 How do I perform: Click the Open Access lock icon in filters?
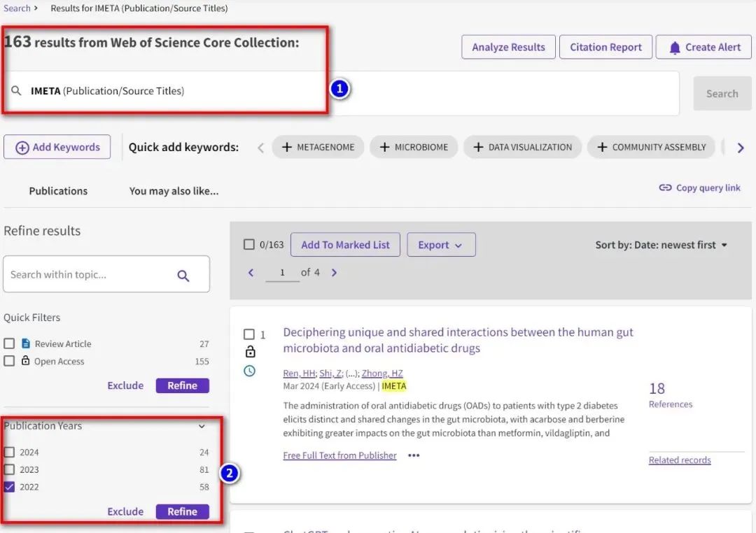pos(26,360)
